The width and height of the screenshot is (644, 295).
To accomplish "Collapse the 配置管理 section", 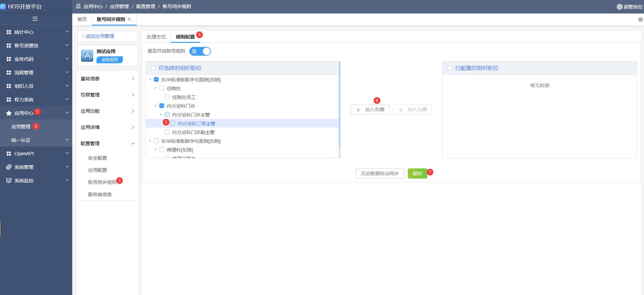I will tap(108, 143).
